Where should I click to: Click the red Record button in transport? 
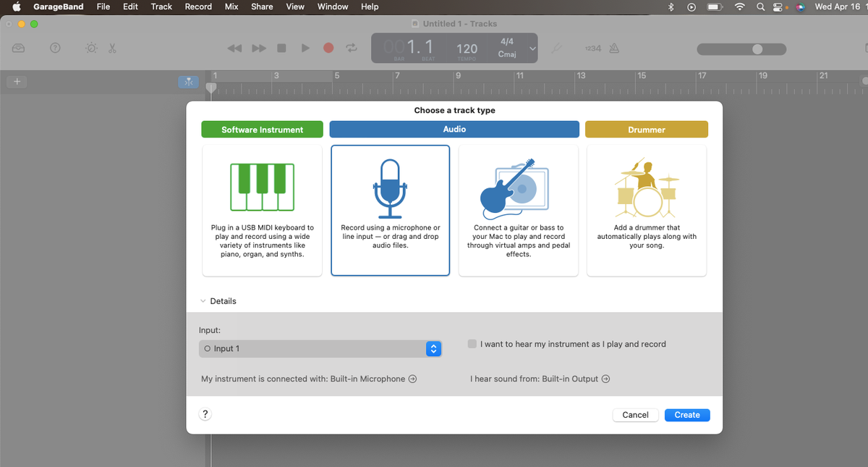click(x=328, y=48)
